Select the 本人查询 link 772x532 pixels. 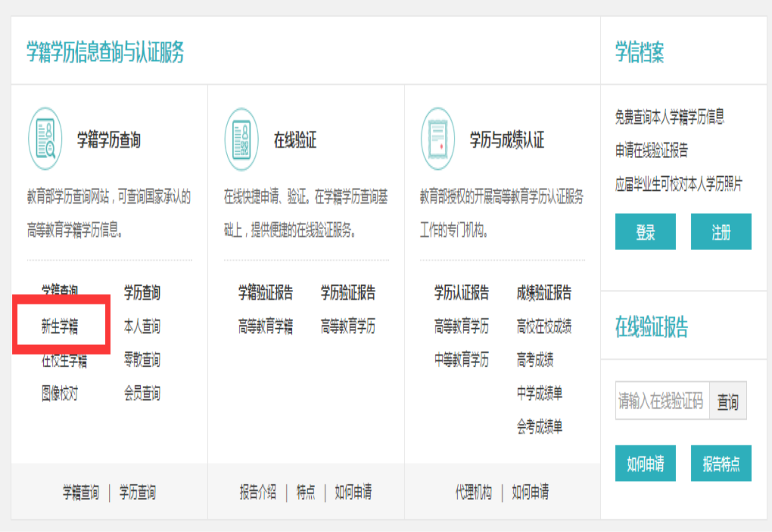pyautogui.click(x=142, y=326)
